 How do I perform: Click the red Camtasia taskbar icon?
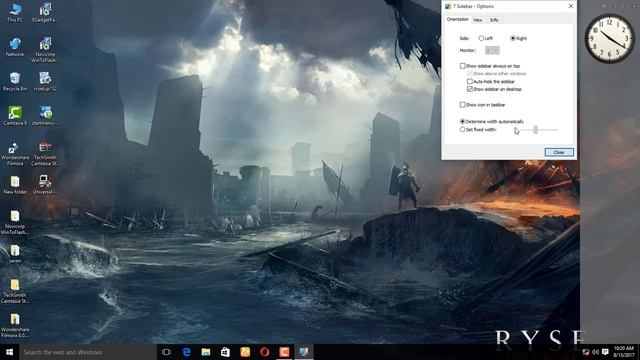[x=284, y=352]
